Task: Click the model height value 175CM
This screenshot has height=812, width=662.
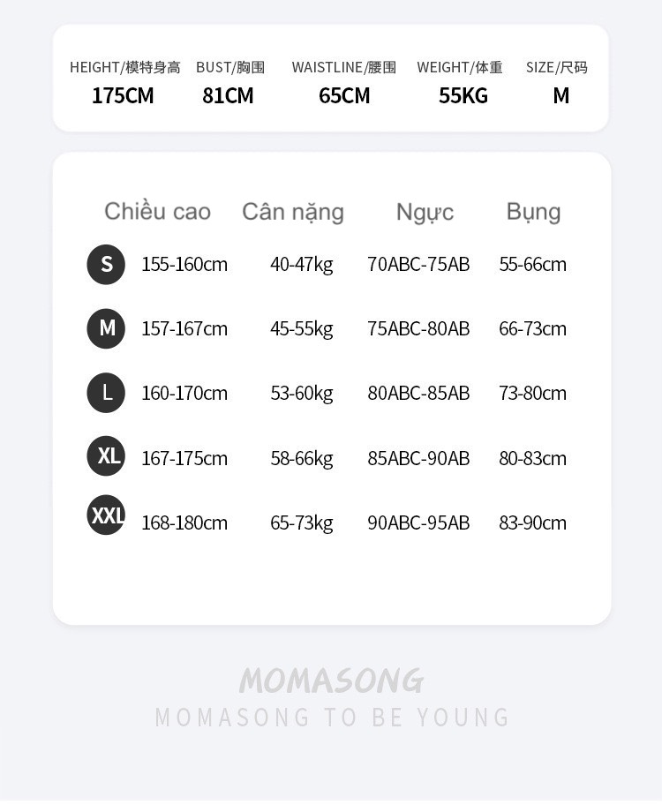Action: tap(123, 95)
